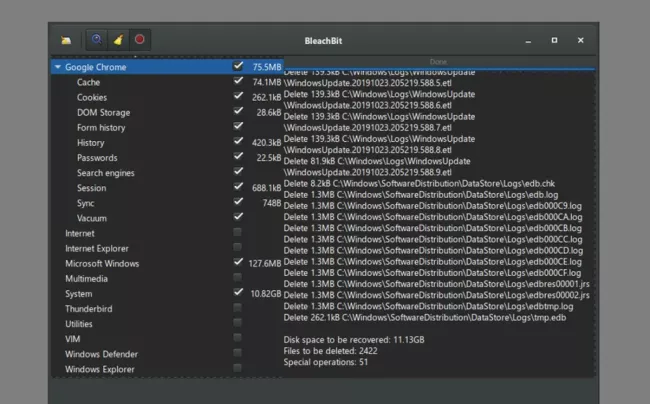Uncheck the Cookies checkbox
Image resolution: width=650 pixels, height=404 pixels.
click(x=238, y=96)
